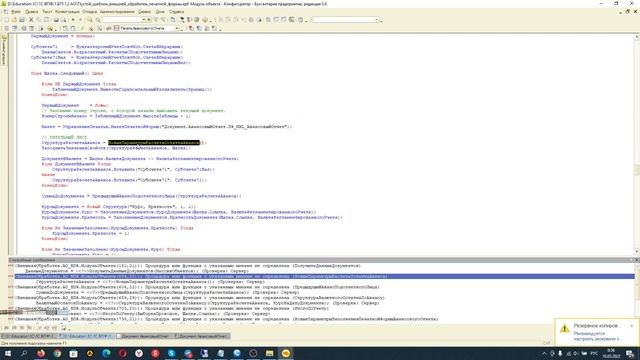The height and width of the screenshot is (360, 640).
Task: Launch Chrome from the taskbar
Action: 57,353
